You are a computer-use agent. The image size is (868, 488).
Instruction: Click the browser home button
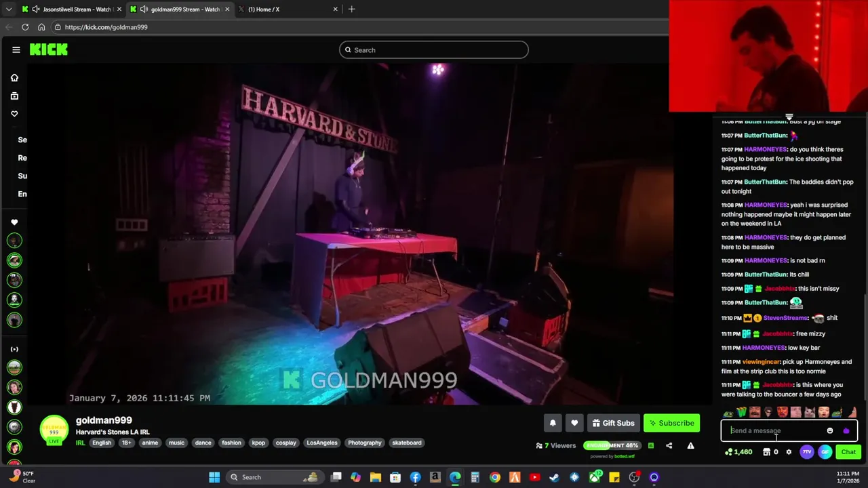[41, 27]
